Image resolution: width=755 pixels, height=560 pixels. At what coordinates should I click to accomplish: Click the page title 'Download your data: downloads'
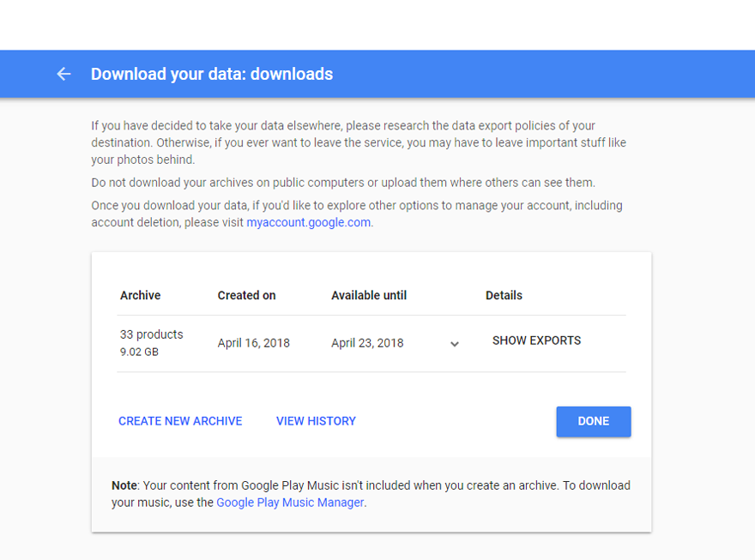(212, 74)
